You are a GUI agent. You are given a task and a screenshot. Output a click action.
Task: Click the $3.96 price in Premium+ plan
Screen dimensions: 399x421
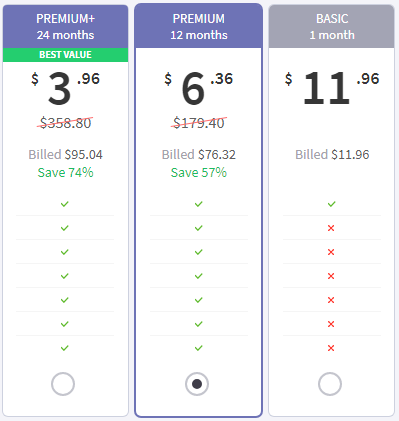65,88
